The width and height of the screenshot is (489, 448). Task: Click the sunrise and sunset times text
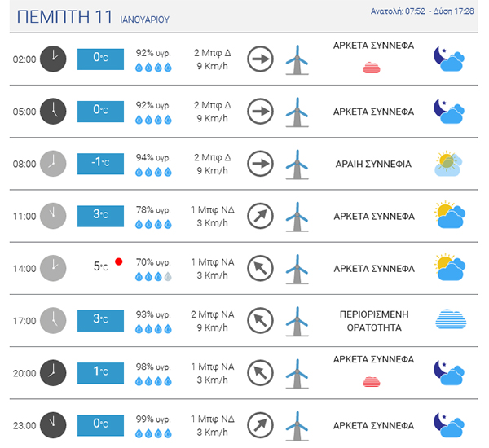[x=422, y=11]
